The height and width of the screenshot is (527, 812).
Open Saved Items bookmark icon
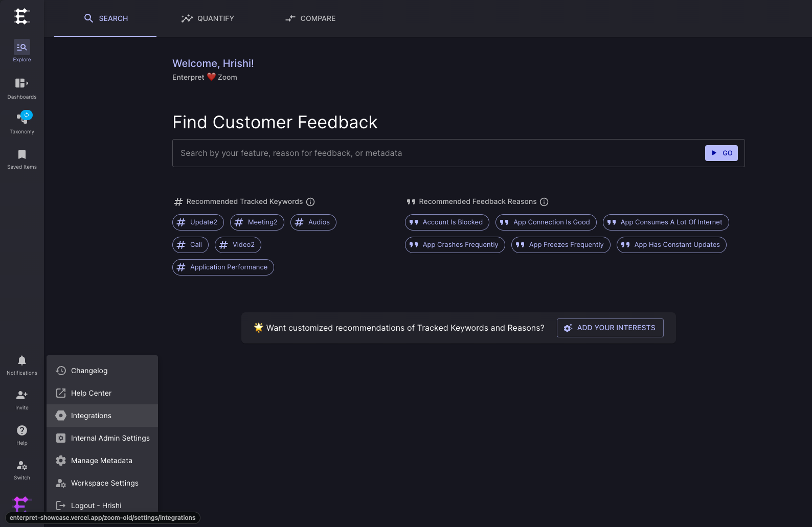[22, 154]
